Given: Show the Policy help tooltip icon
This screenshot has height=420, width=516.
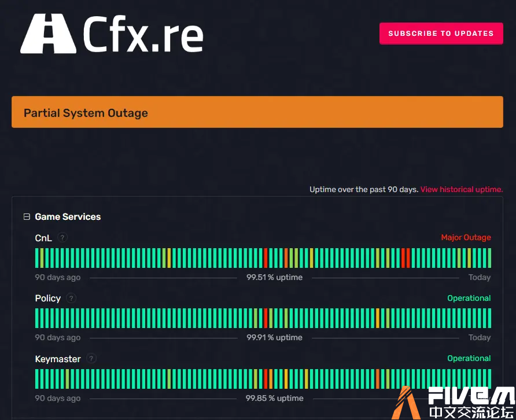Looking at the screenshot, I should point(71,298).
